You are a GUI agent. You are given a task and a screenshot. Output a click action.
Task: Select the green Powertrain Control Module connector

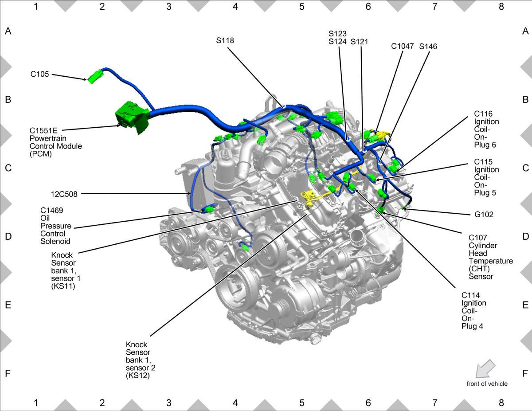(132, 117)
